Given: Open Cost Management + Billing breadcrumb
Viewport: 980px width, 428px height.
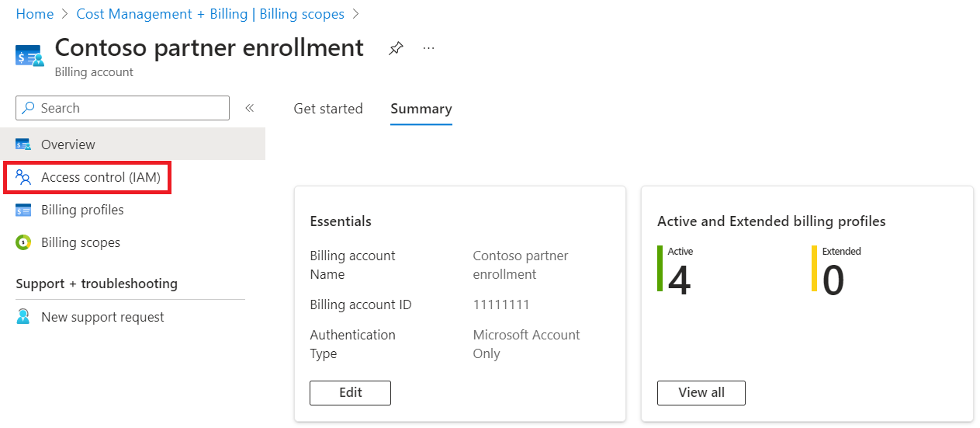Looking at the screenshot, I should [210, 14].
